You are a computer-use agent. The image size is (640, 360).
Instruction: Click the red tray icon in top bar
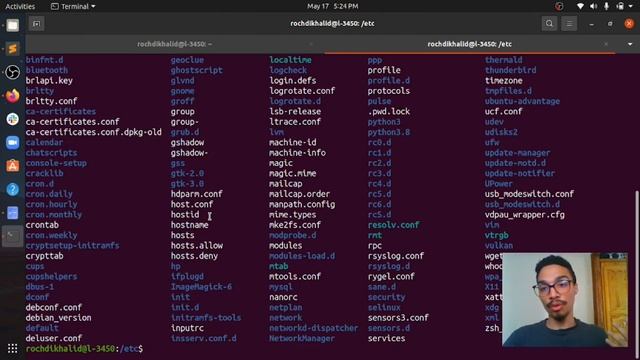tap(559, 6)
